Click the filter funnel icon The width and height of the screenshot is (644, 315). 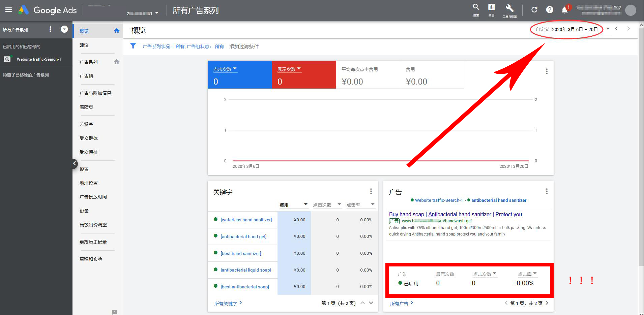[133, 46]
